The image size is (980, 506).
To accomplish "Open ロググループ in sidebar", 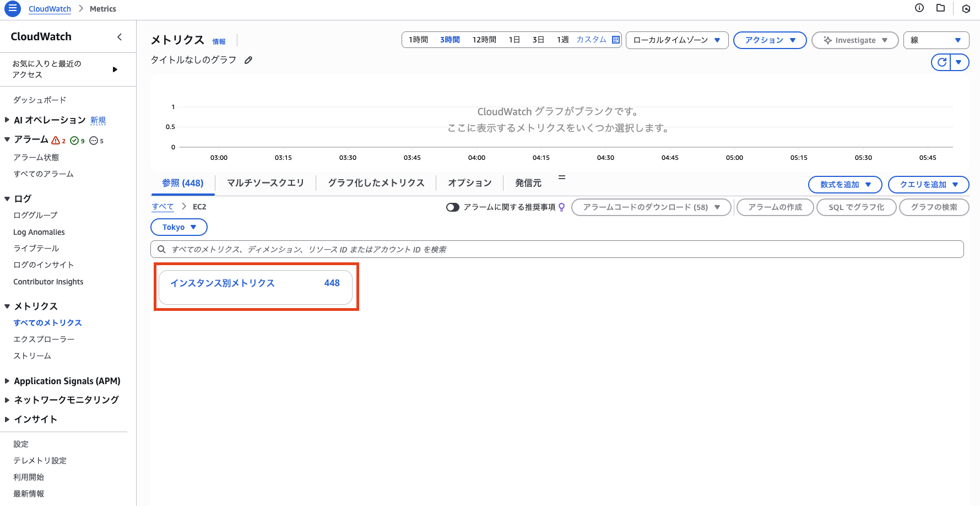I will pyautogui.click(x=35, y=215).
